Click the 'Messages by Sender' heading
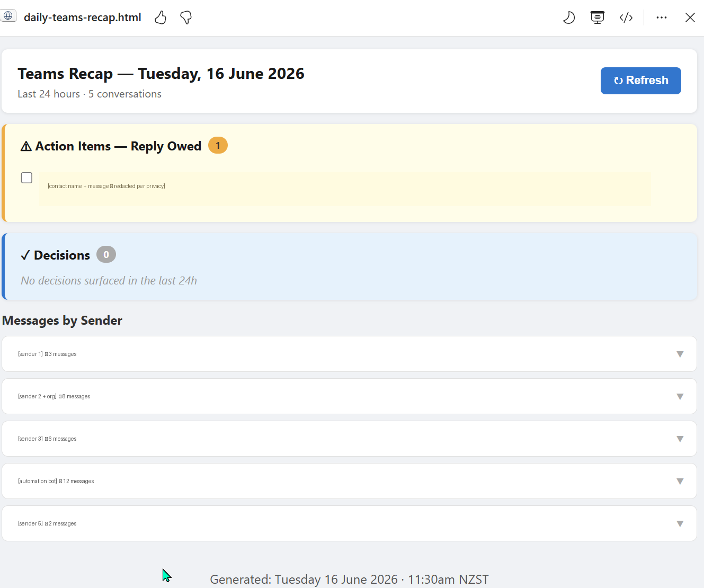 62,320
